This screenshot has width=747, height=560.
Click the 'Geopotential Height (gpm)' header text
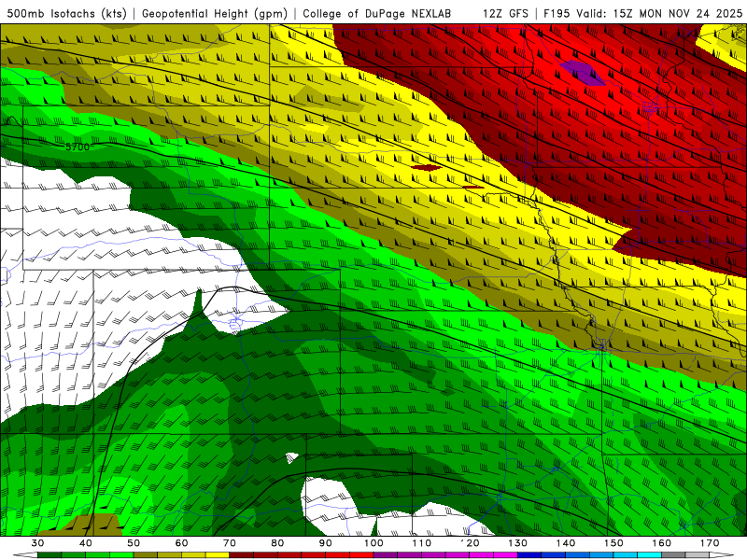pyautogui.click(x=215, y=14)
